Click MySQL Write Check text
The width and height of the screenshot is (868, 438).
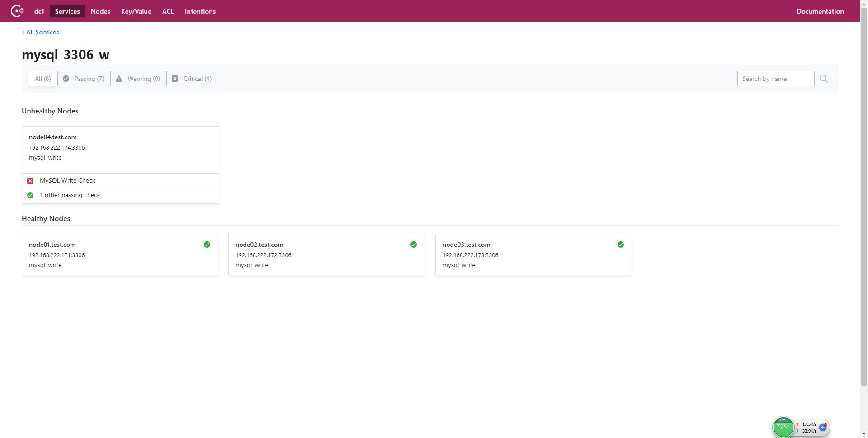tap(67, 180)
